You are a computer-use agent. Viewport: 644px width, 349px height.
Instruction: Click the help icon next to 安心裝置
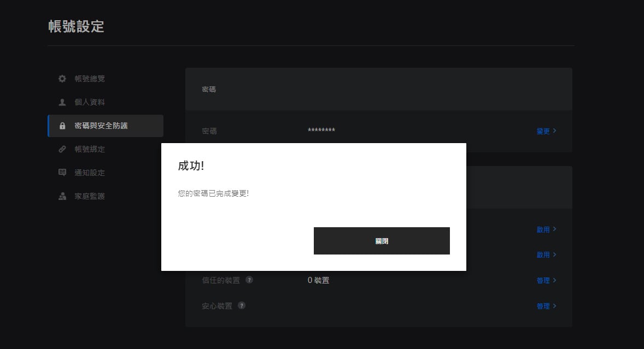(x=242, y=305)
